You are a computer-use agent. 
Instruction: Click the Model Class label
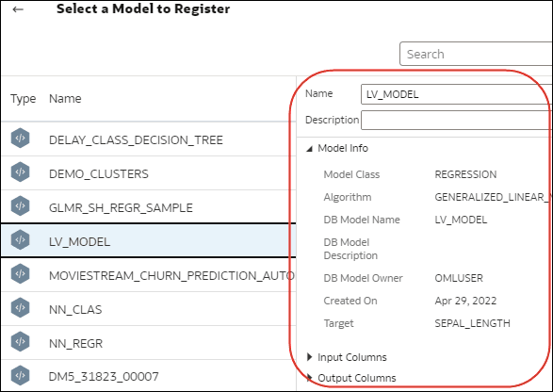coord(351,174)
